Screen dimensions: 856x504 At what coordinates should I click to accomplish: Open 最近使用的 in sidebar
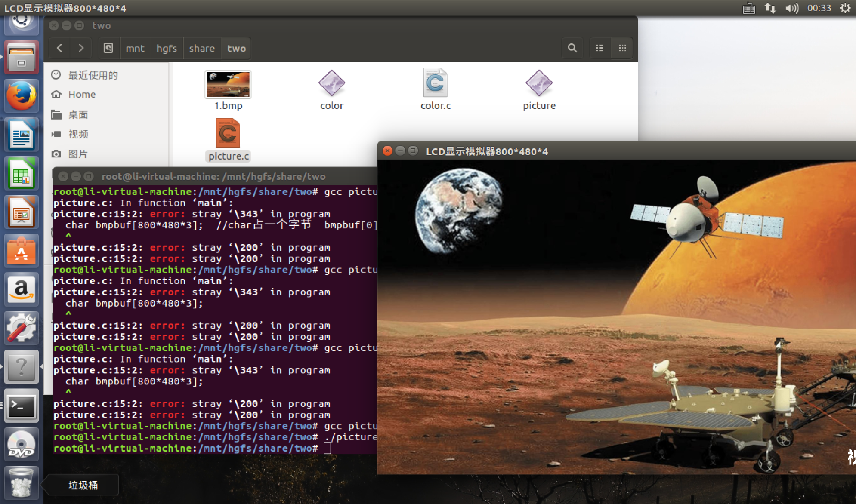93,75
